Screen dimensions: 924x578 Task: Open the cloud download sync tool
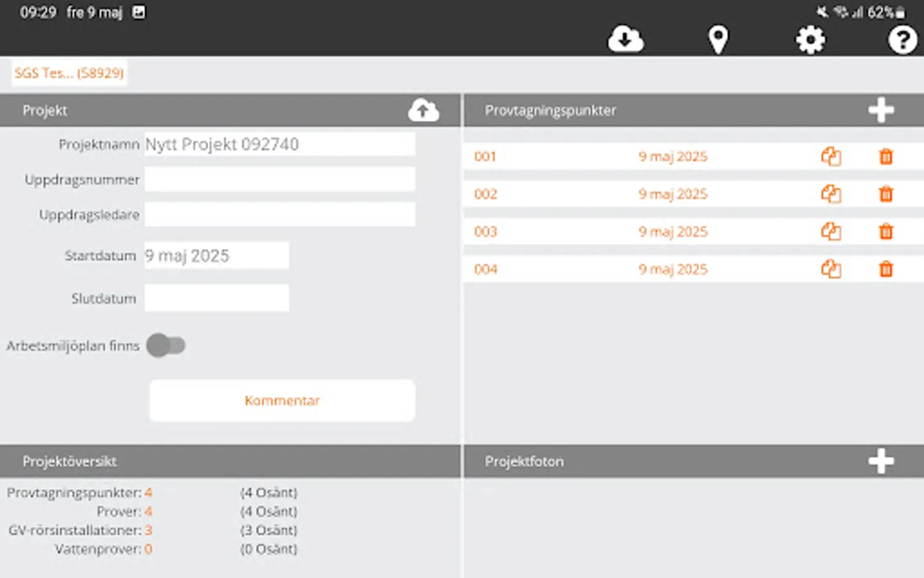coord(625,39)
